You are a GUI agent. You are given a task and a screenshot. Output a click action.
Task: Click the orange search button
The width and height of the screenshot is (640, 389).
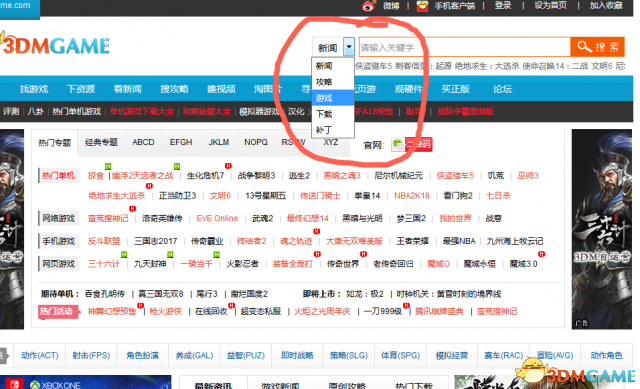click(598, 47)
